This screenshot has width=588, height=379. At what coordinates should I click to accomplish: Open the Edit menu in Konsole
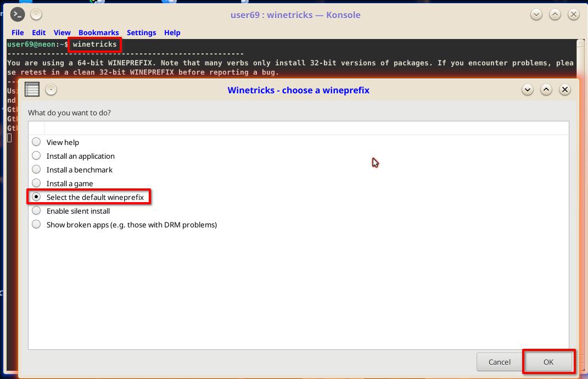38,32
